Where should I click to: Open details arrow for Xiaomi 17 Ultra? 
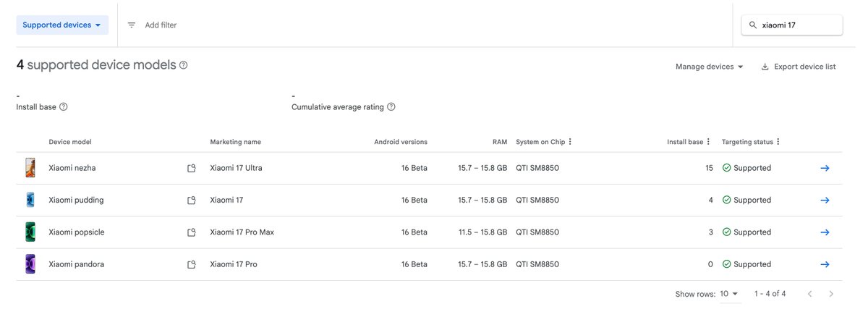pos(825,168)
